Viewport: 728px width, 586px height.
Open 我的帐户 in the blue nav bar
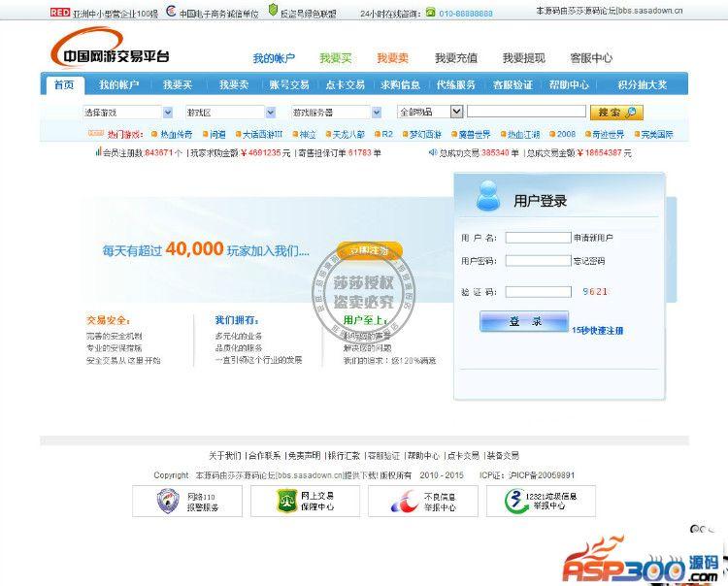118,85
